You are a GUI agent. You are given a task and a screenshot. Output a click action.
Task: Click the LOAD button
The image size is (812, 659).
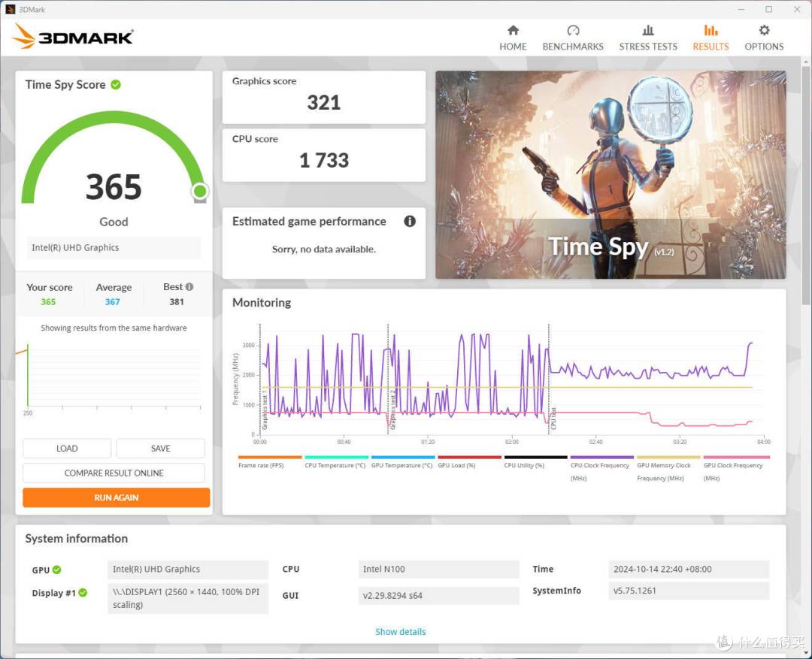point(67,449)
